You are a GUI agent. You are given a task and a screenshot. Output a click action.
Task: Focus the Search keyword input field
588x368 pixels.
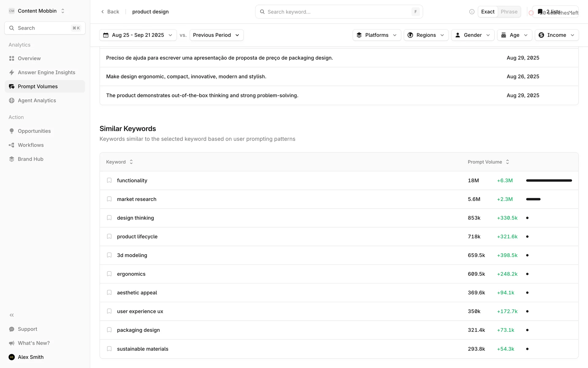337,12
